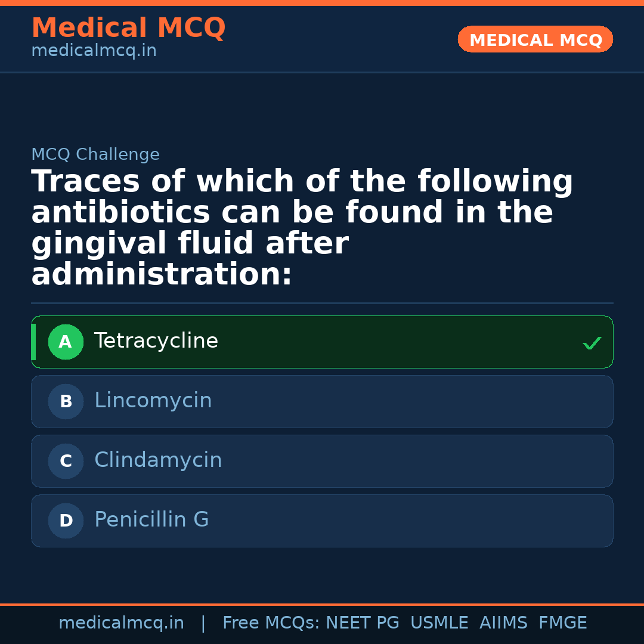Image resolution: width=644 pixels, height=644 pixels.
Task: Click the question text about gingival fluid
Action: [x=302, y=228]
